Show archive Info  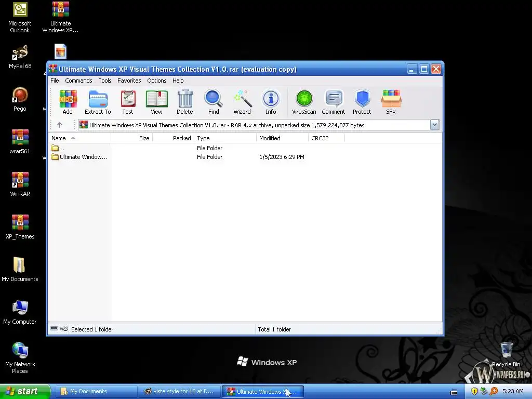[271, 102]
